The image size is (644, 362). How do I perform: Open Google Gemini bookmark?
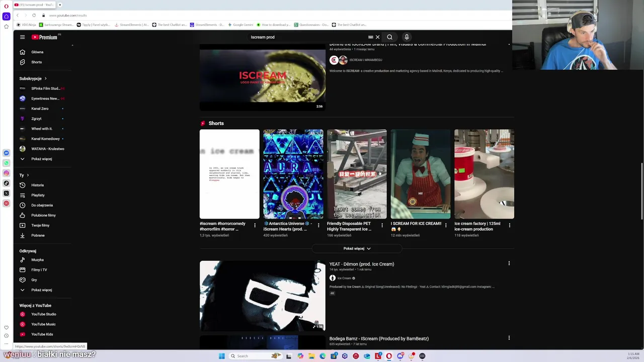pyautogui.click(x=240, y=25)
